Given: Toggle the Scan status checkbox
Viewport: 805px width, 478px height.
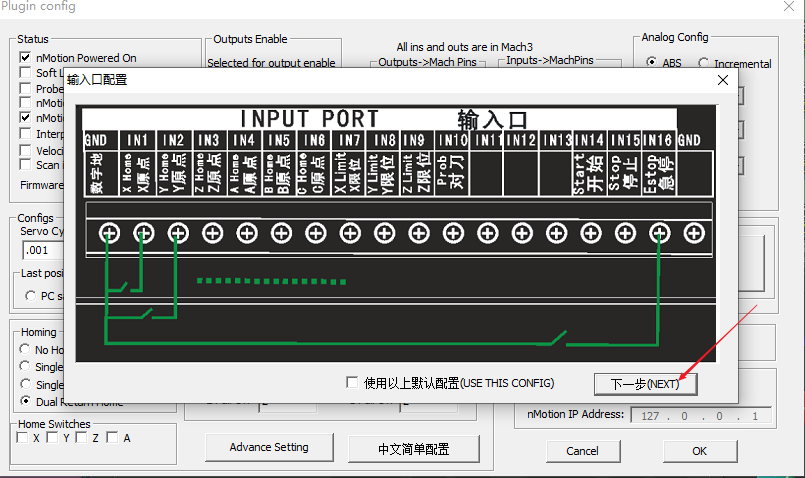Looking at the screenshot, I should point(25,164).
